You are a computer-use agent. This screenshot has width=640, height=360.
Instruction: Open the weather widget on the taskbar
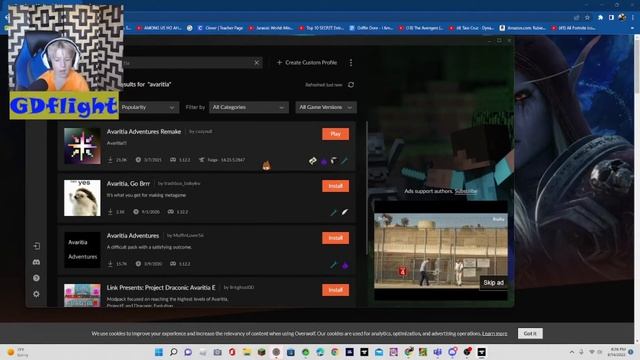click(18, 352)
